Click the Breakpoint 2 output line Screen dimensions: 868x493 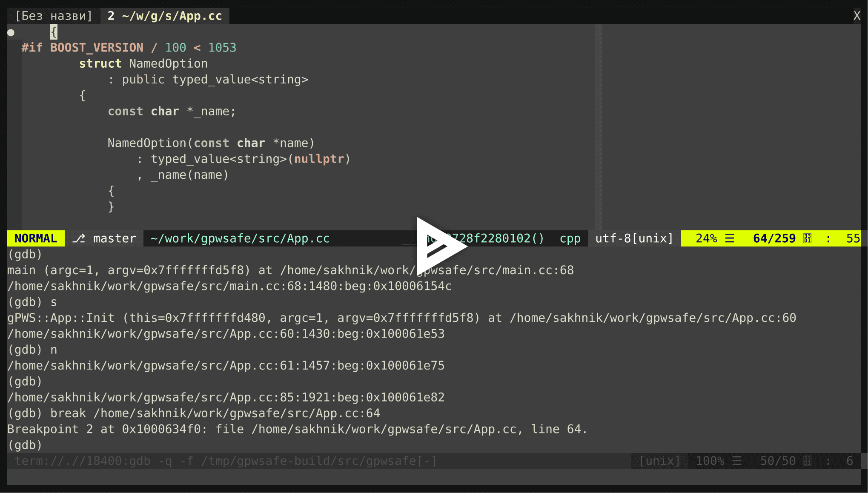click(x=297, y=429)
